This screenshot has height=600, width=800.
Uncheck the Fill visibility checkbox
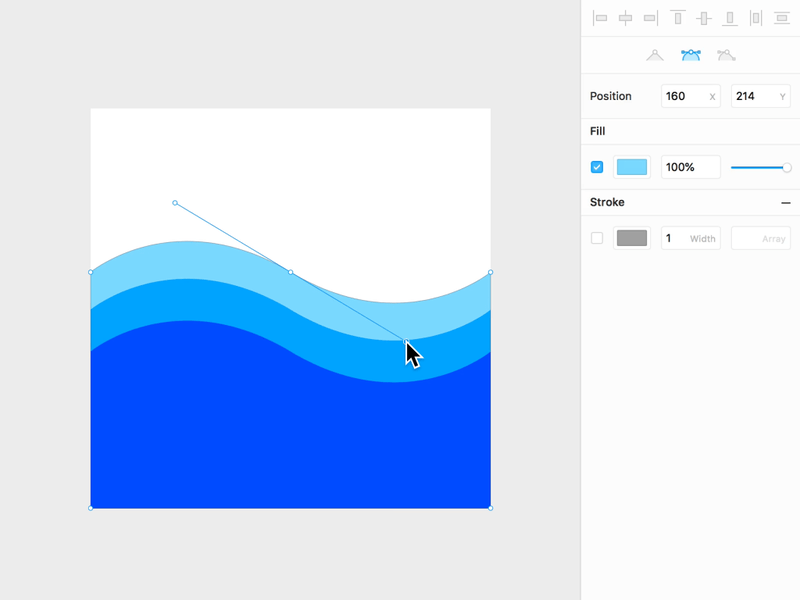pos(597,167)
